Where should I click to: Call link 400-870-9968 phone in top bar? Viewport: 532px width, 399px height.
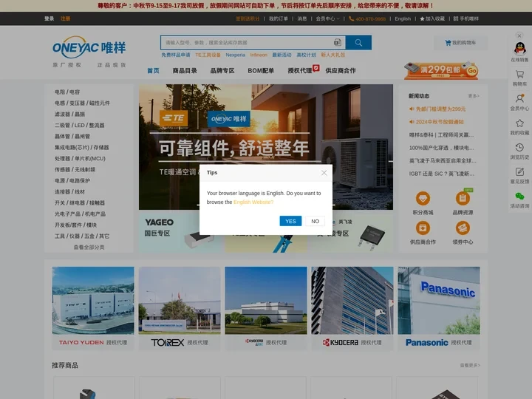367,18
